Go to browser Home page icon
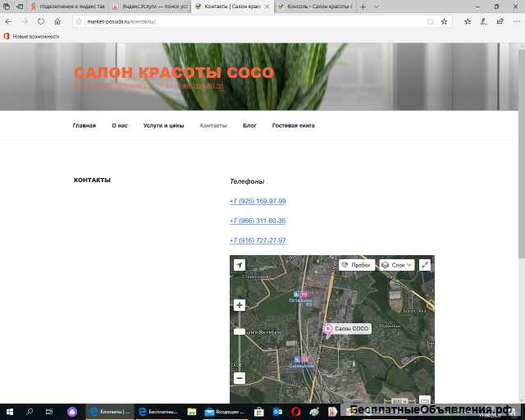Image resolution: width=525 pixels, height=420 pixels. click(57, 22)
